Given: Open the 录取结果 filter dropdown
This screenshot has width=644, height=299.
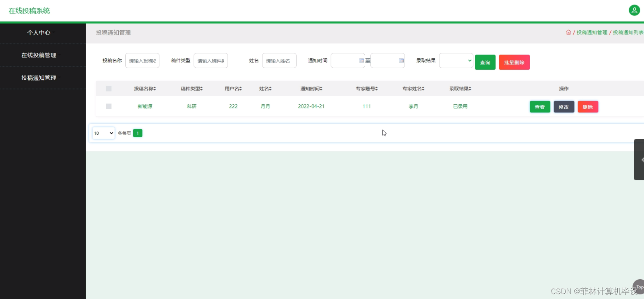Looking at the screenshot, I should tap(456, 60).
